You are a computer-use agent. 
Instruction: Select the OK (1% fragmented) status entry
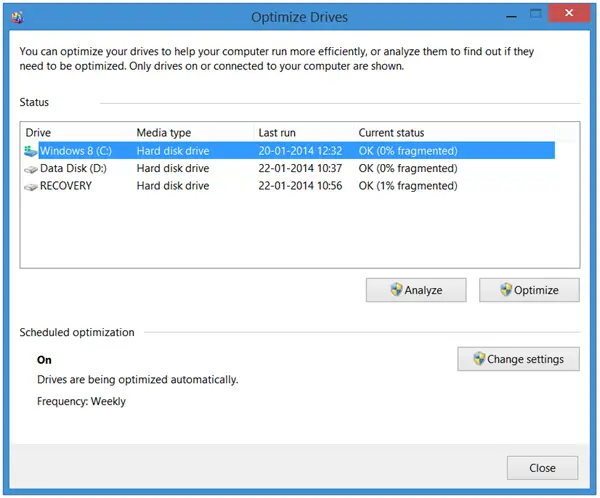coord(408,186)
